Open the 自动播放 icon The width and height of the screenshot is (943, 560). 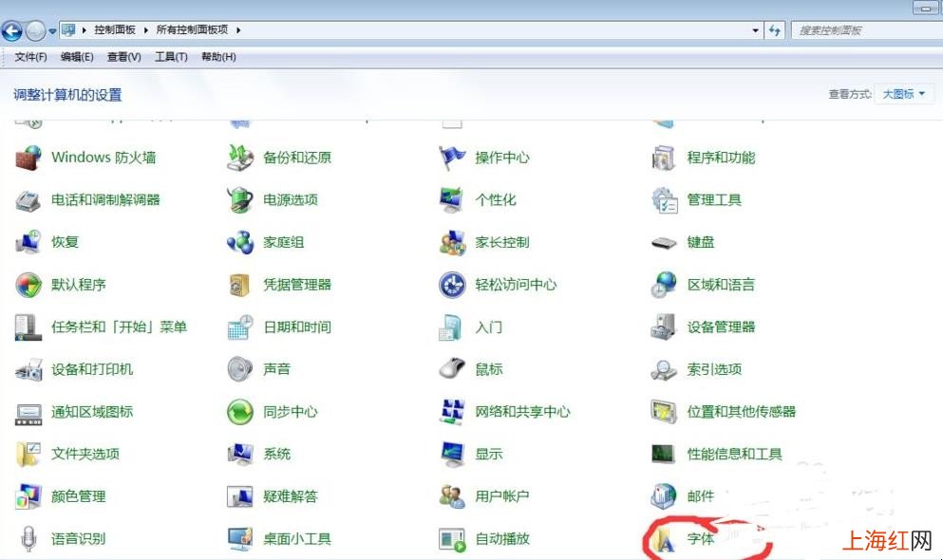tap(452, 539)
